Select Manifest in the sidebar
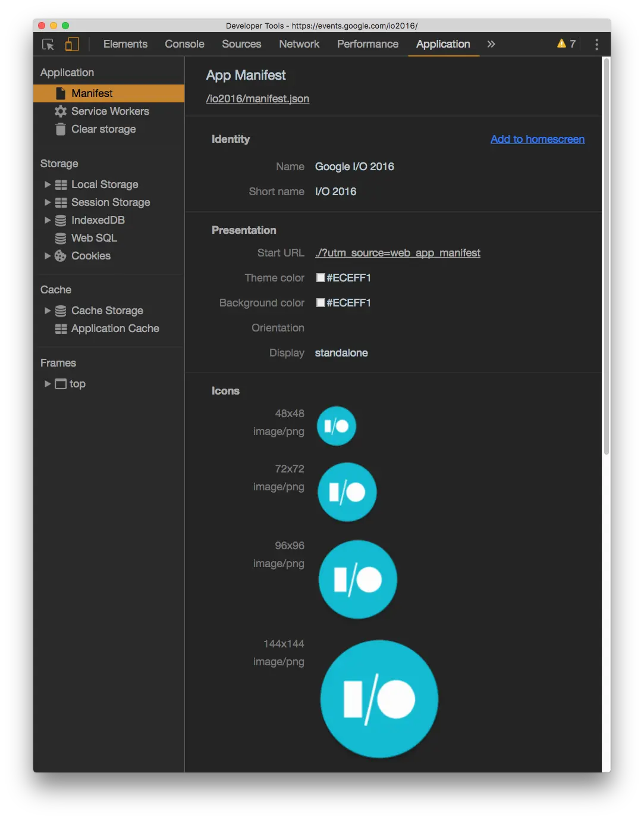The width and height of the screenshot is (644, 820). coord(109,93)
